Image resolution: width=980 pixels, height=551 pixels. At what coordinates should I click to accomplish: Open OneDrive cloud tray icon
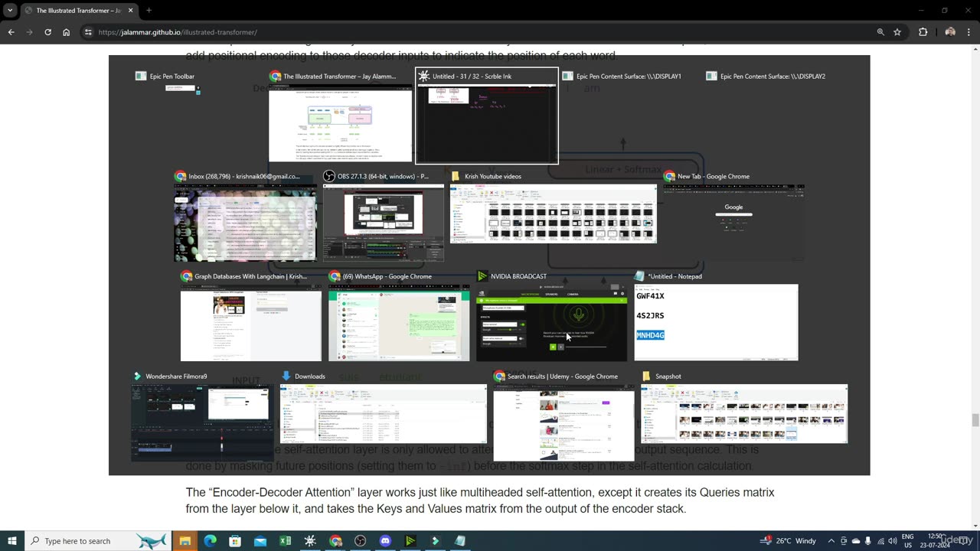856,541
